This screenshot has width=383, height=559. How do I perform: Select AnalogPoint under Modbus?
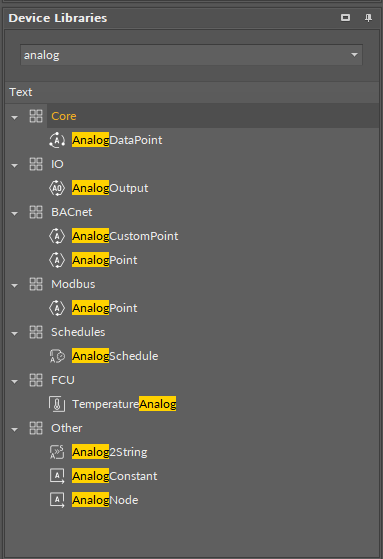click(x=104, y=308)
